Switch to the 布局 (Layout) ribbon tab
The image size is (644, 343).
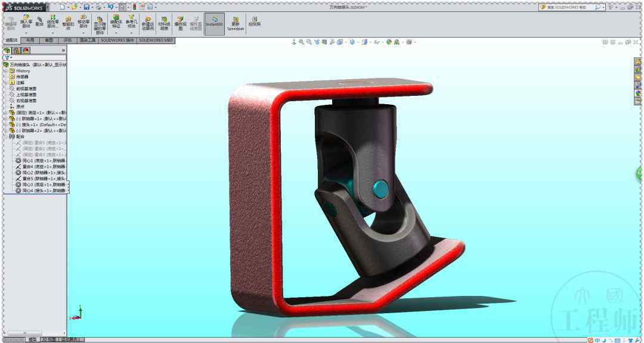30,40
